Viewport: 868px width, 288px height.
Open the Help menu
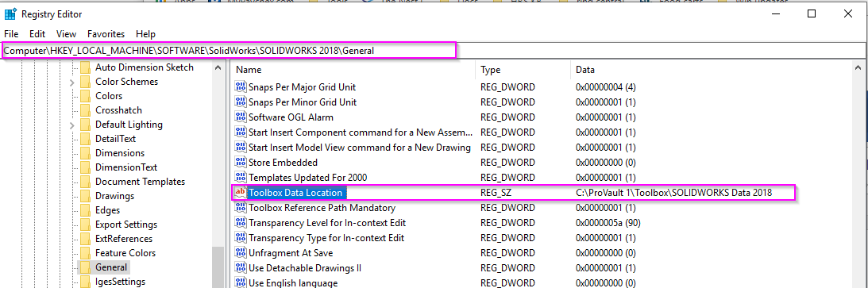click(145, 34)
